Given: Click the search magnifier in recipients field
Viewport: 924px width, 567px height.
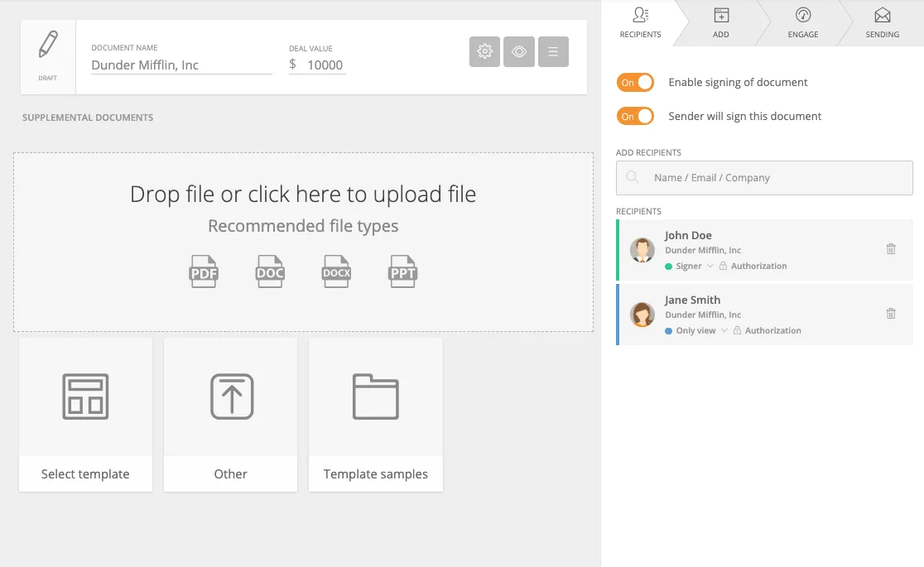Looking at the screenshot, I should point(633,177).
